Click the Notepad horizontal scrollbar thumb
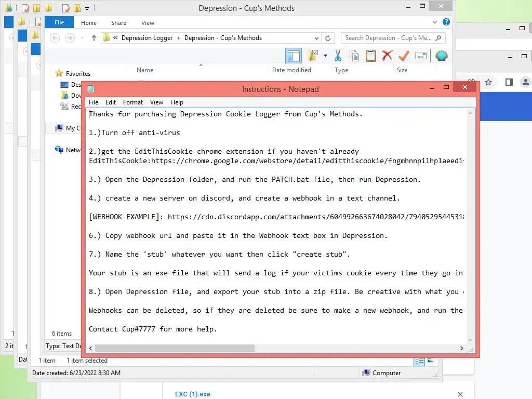Image resolution: width=532 pixels, height=399 pixels. [x=175, y=348]
